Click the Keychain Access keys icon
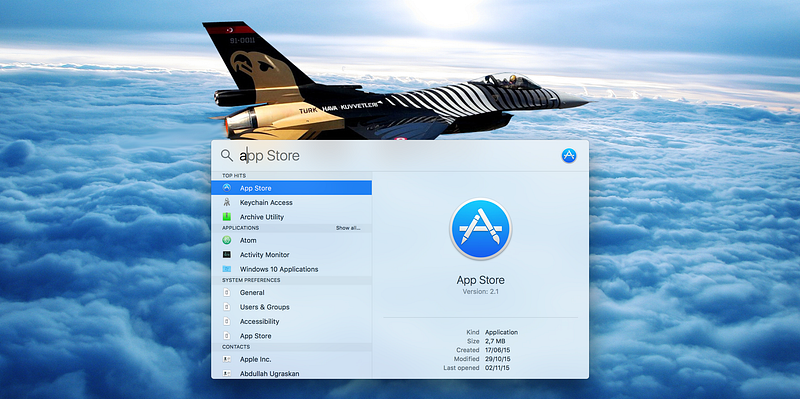 [x=227, y=202]
